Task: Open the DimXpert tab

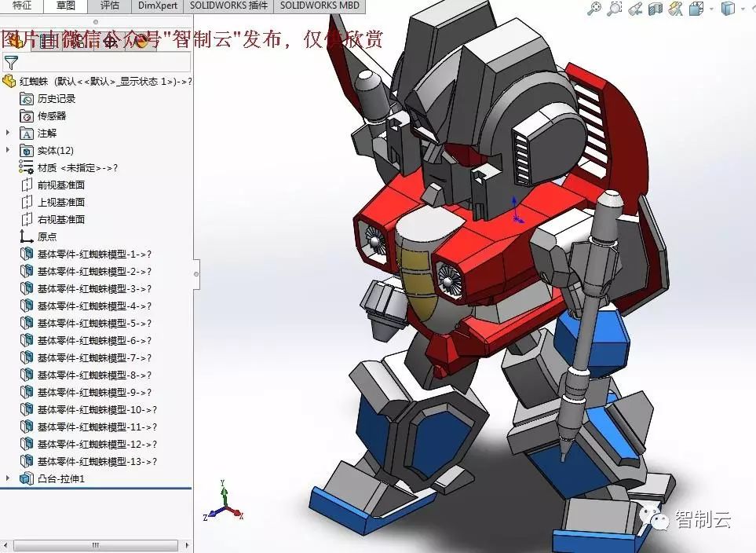Action: 158,5
